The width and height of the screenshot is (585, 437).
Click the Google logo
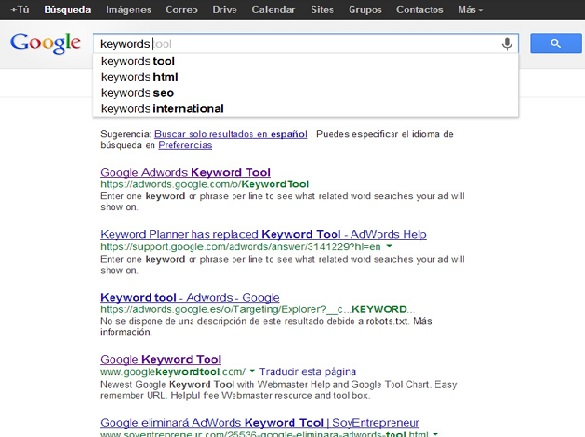(45, 43)
